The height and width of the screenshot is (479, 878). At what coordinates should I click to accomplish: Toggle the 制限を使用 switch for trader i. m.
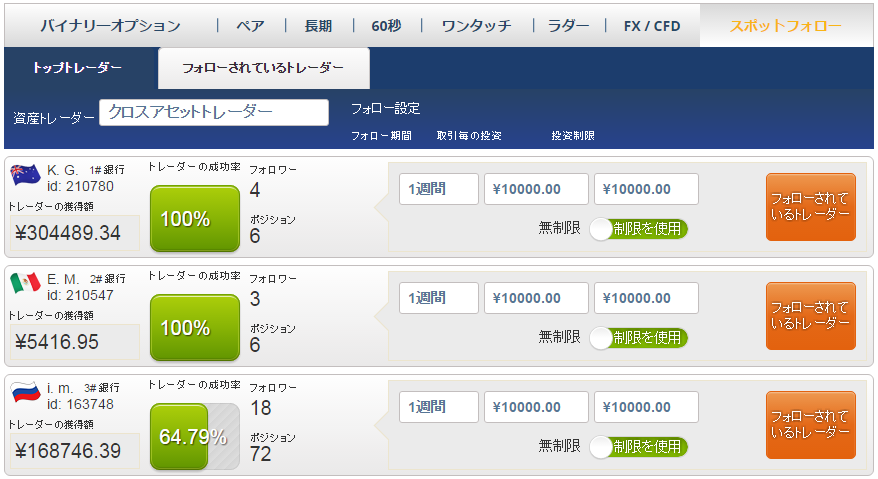tap(638, 447)
